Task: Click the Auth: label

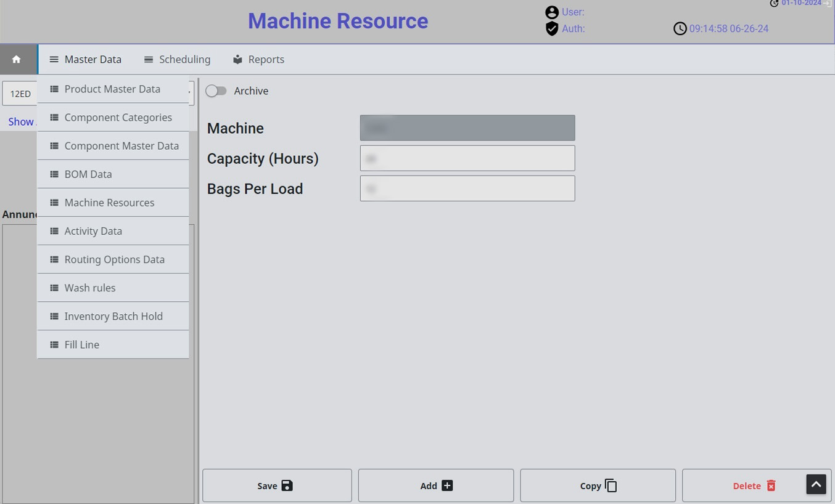Action: (574, 29)
